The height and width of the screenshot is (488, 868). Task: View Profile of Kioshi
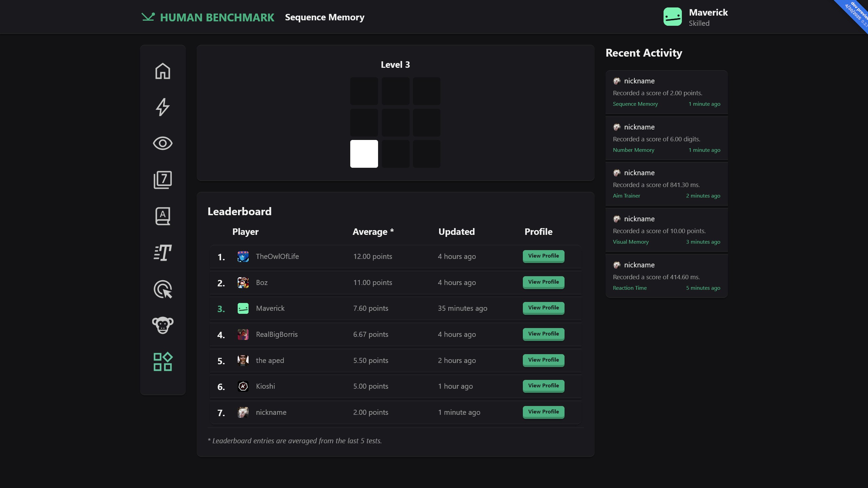(544, 386)
